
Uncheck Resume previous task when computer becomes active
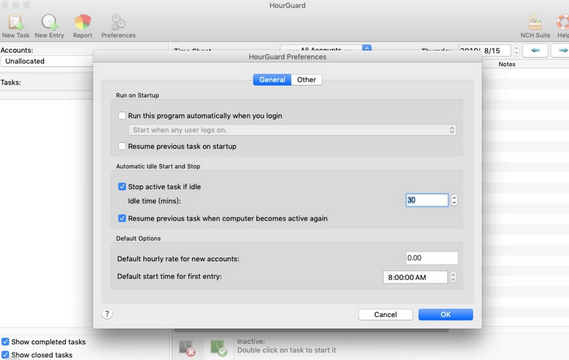tap(122, 218)
